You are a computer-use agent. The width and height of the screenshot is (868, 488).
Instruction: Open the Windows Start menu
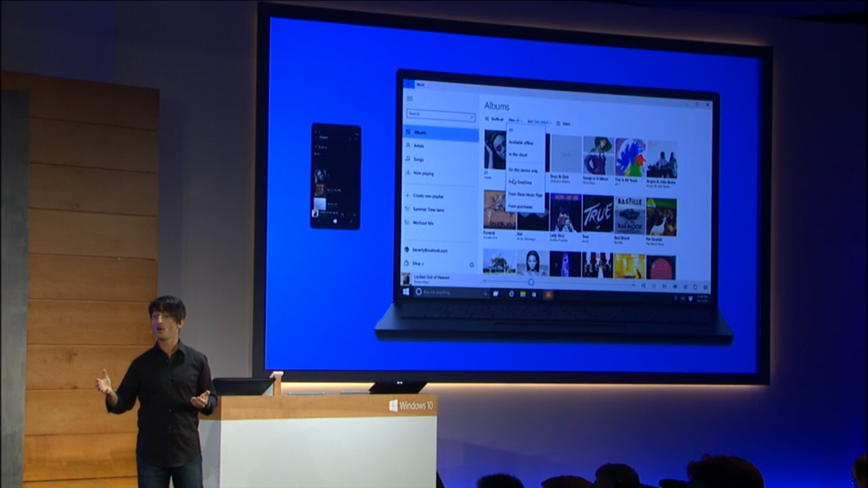click(406, 292)
